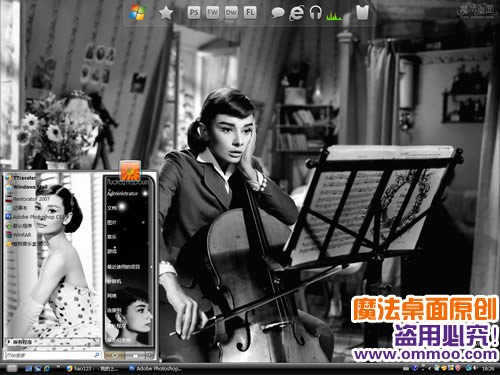The width and height of the screenshot is (500, 375).
Task: Click the start menu search input field
Action: click(x=53, y=355)
